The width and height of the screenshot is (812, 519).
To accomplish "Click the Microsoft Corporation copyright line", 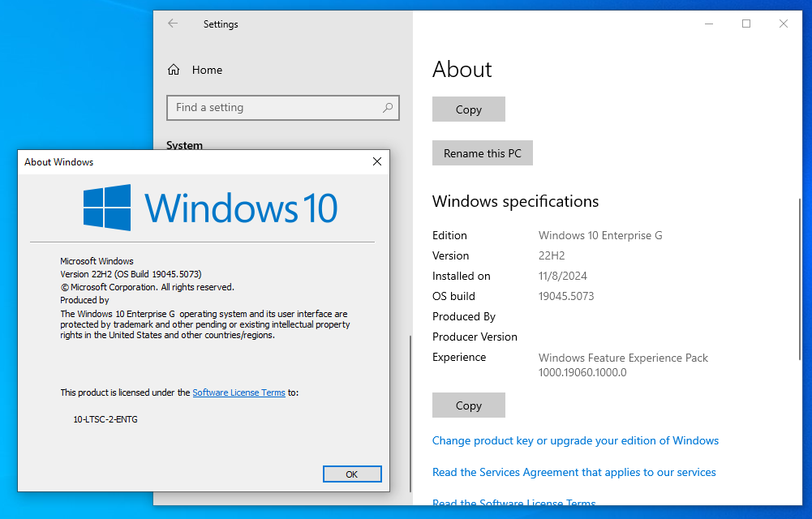I will (148, 287).
